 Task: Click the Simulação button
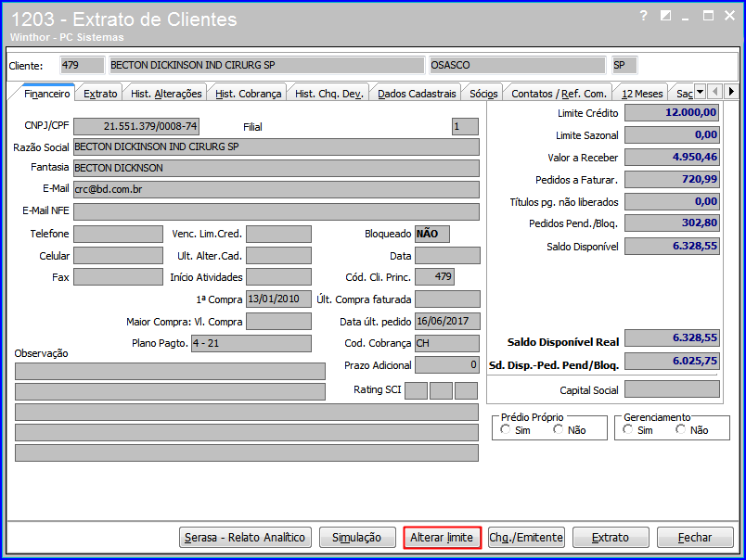[x=357, y=538]
